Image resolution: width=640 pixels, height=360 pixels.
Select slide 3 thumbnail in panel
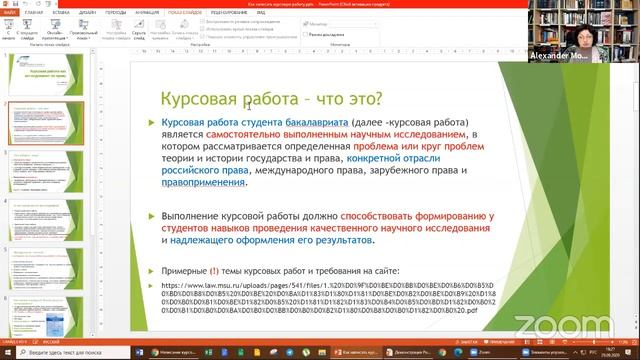pos(46,172)
